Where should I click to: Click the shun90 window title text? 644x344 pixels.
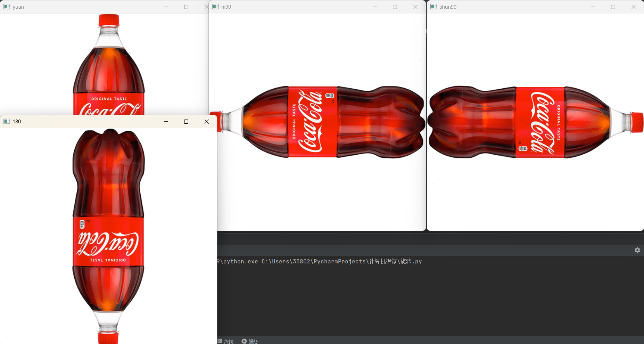448,7
